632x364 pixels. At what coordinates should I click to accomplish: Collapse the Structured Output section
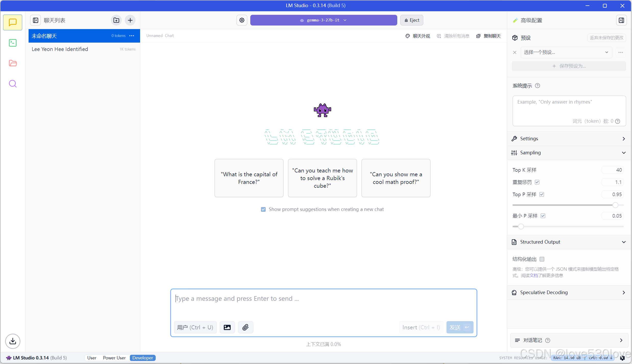tap(569, 242)
